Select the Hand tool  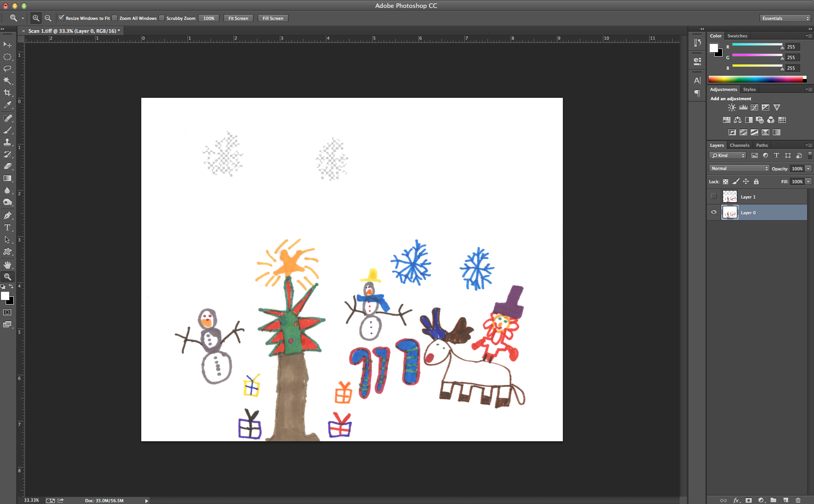(7, 264)
